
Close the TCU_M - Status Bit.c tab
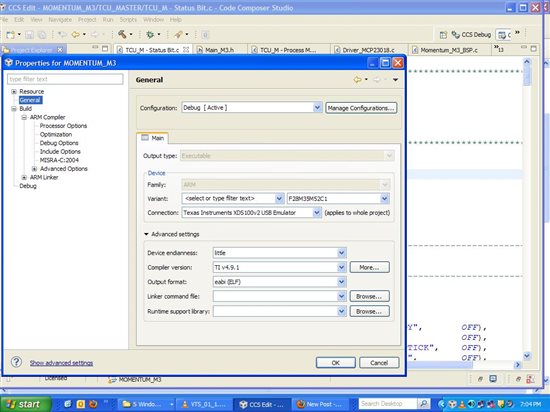[186, 50]
